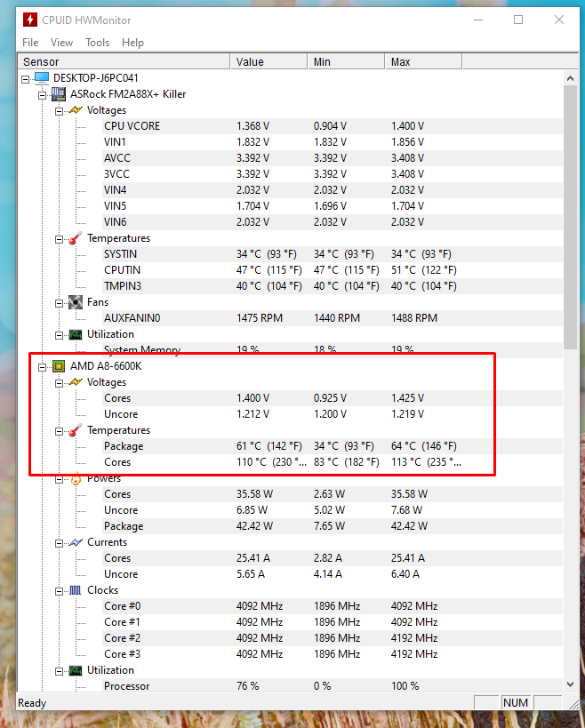585x728 pixels.
Task: Select the SYSTIN temperature row
Action: tap(333, 254)
